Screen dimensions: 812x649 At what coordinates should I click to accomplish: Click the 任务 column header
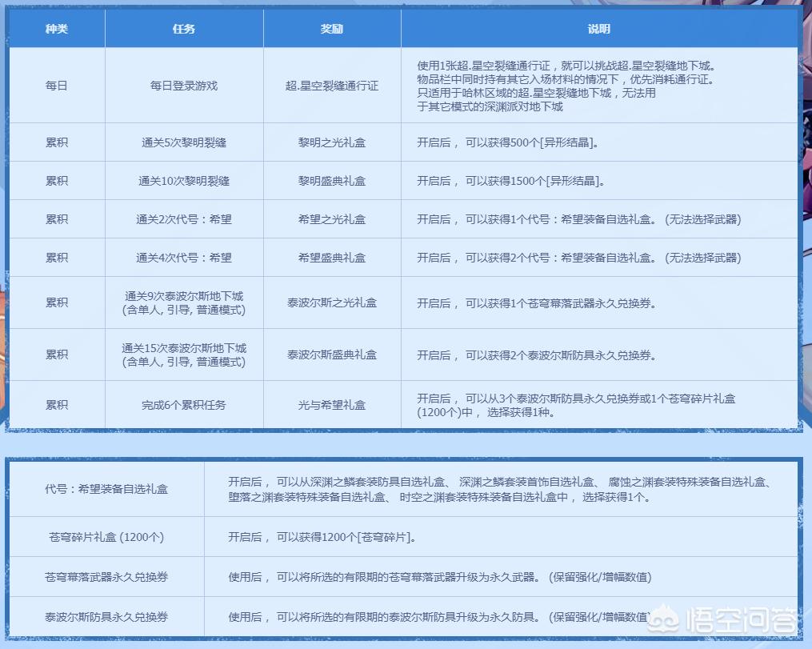pyautogui.click(x=184, y=29)
